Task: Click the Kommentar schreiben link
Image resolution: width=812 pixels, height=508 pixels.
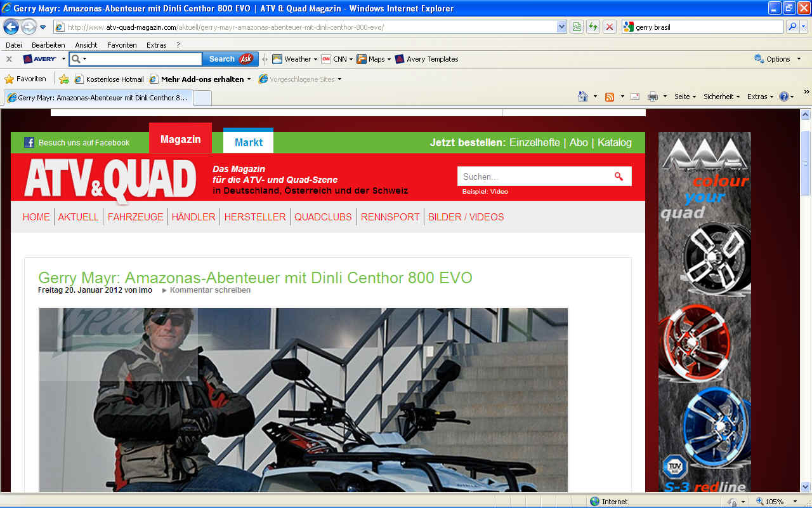Action: point(210,290)
